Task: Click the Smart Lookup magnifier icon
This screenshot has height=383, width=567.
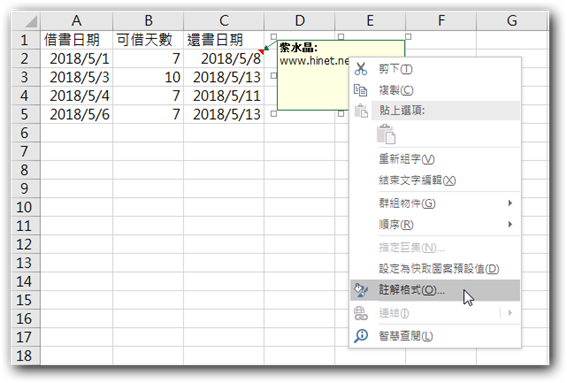Action: (x=361, y=336)
